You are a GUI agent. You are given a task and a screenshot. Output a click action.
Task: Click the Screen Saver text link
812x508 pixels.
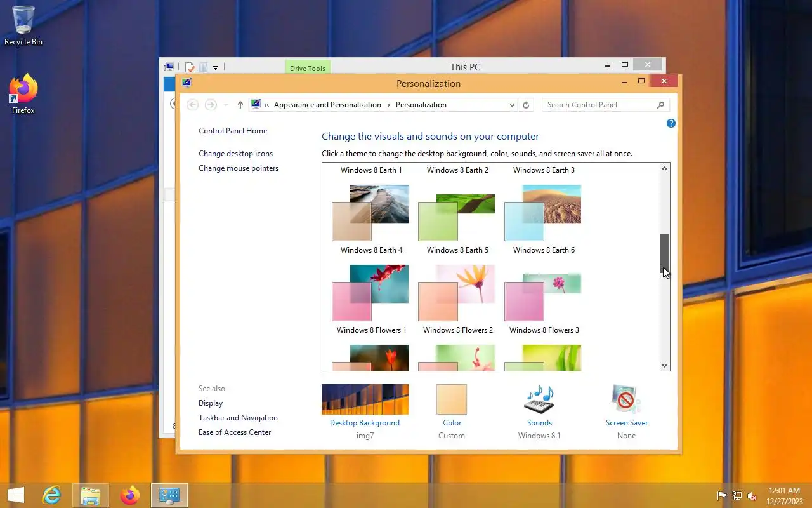[x=627, y=423]
